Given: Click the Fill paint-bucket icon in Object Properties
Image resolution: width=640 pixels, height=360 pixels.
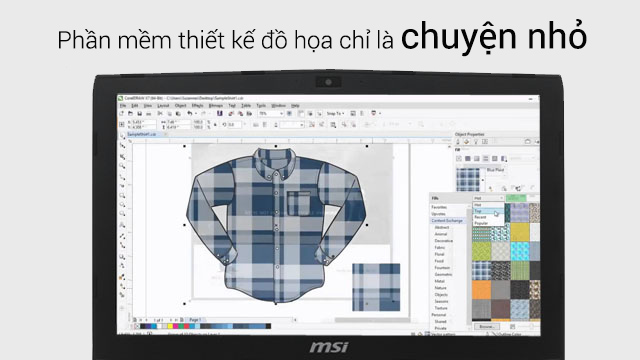Looking at the screenshot, I should point(467,142).
